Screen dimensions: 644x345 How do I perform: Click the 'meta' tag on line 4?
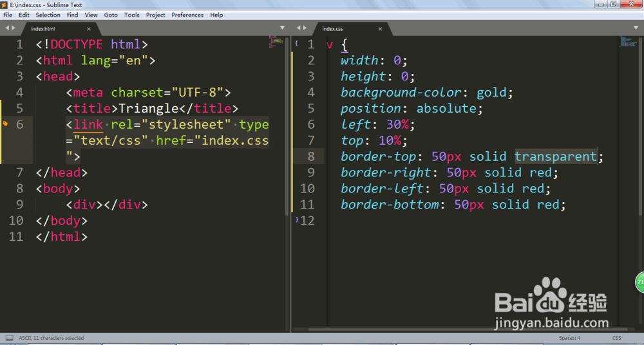88,92
